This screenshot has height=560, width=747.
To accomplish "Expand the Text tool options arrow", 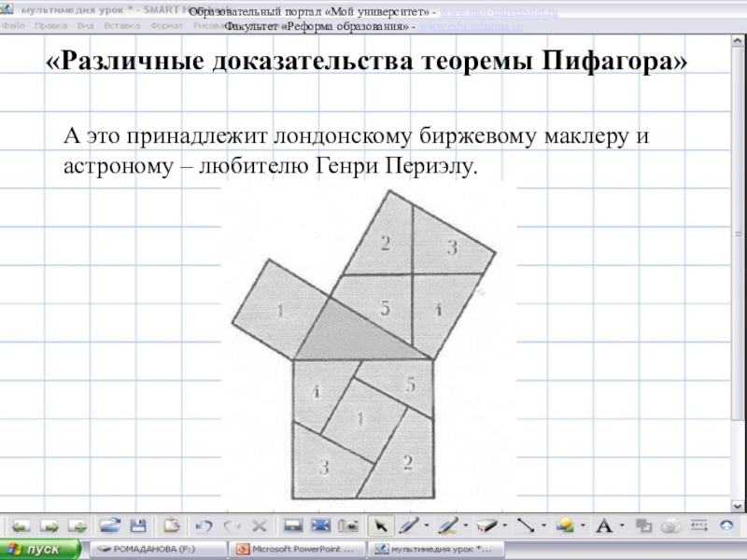I will (622, 525).
